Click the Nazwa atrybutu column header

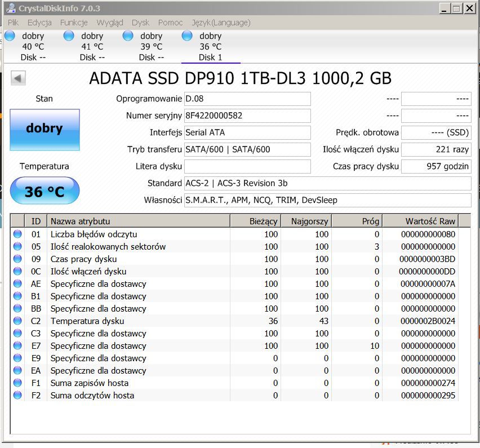coord(139,221)
